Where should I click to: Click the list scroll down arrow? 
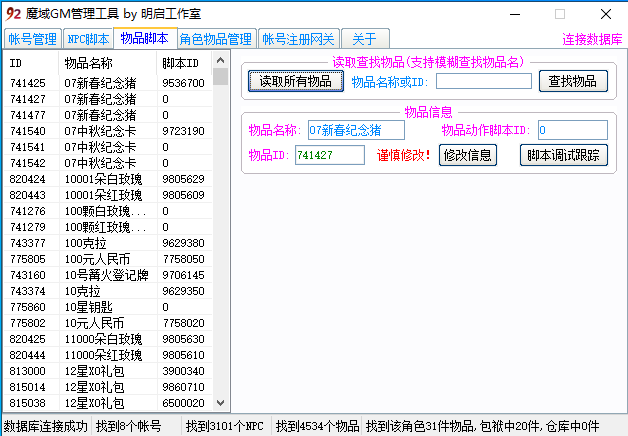[220, 403]
